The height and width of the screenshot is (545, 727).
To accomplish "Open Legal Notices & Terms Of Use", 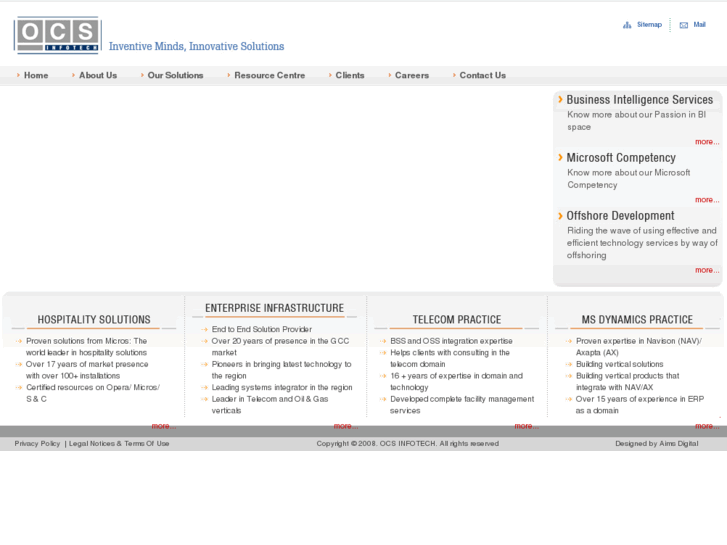I will click(119, 444).
